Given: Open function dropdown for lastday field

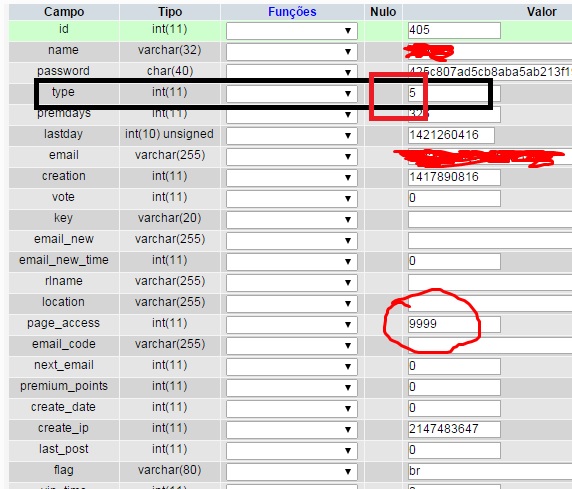Looking at the screenshot, I should [x=291, y=136].
